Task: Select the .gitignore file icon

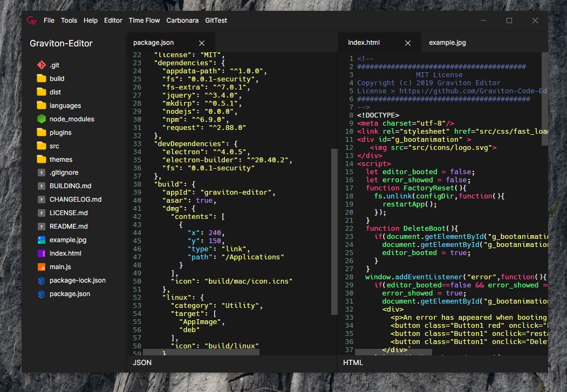Action: (41, 173)
